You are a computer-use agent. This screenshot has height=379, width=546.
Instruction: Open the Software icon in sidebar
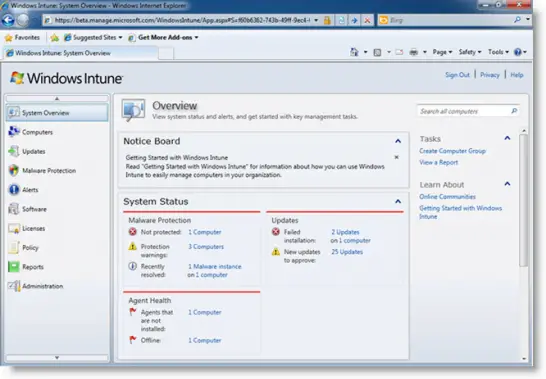14,209
